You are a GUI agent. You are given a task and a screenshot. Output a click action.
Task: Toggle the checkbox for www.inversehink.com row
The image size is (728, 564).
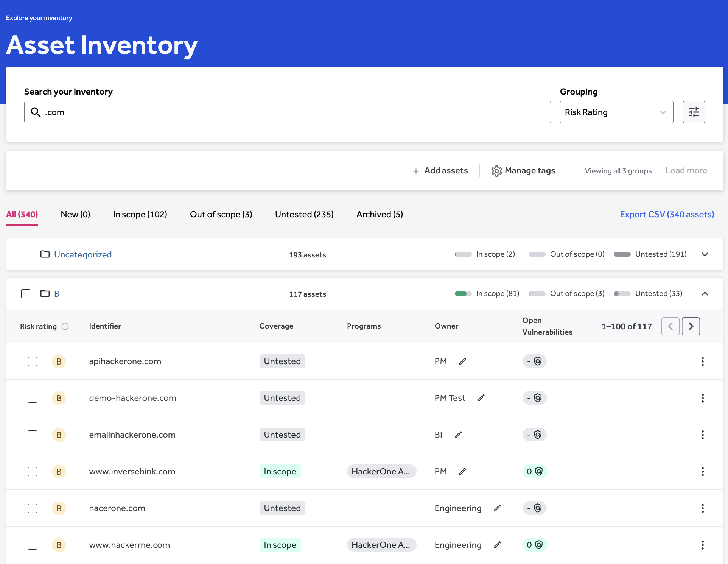click(x=33, y=471)
